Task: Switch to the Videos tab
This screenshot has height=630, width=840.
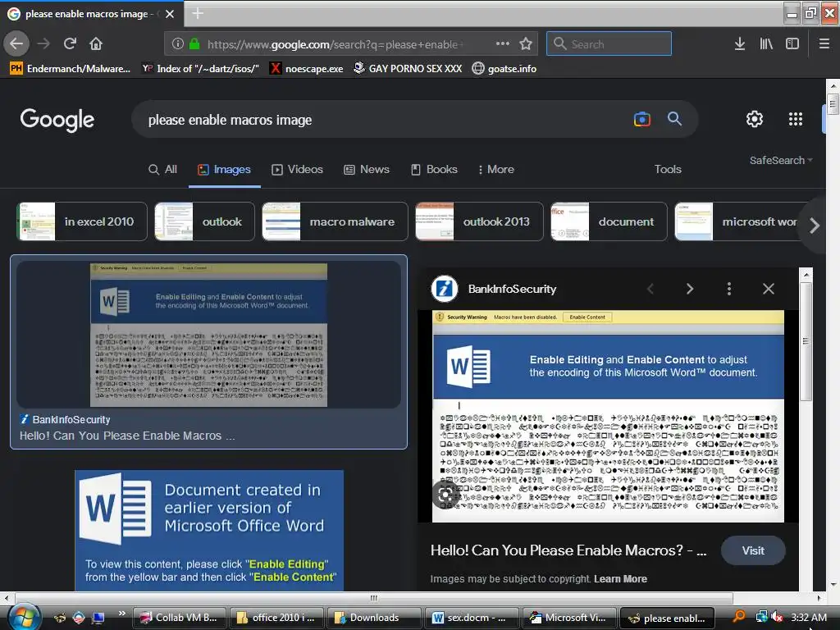Action: 297,169
